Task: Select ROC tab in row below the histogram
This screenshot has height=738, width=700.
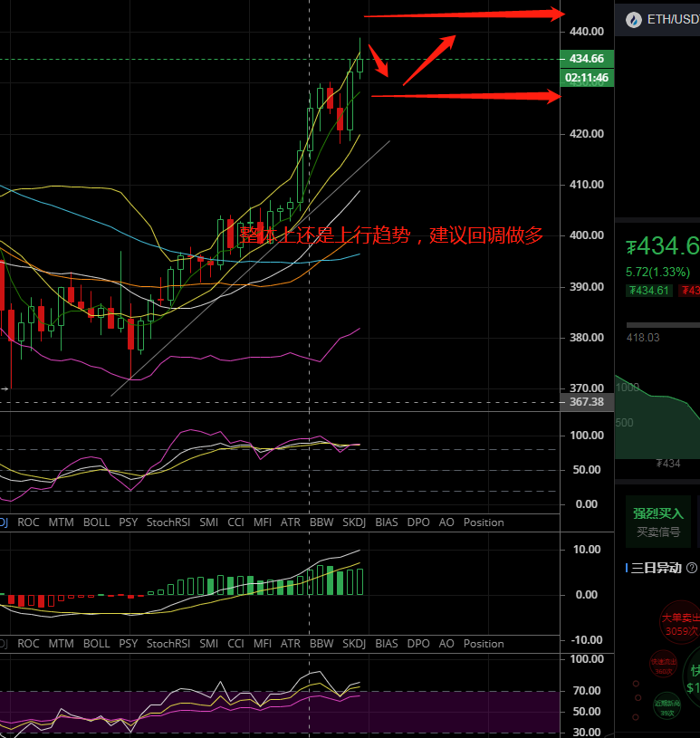Action: [x=28, y=644]
